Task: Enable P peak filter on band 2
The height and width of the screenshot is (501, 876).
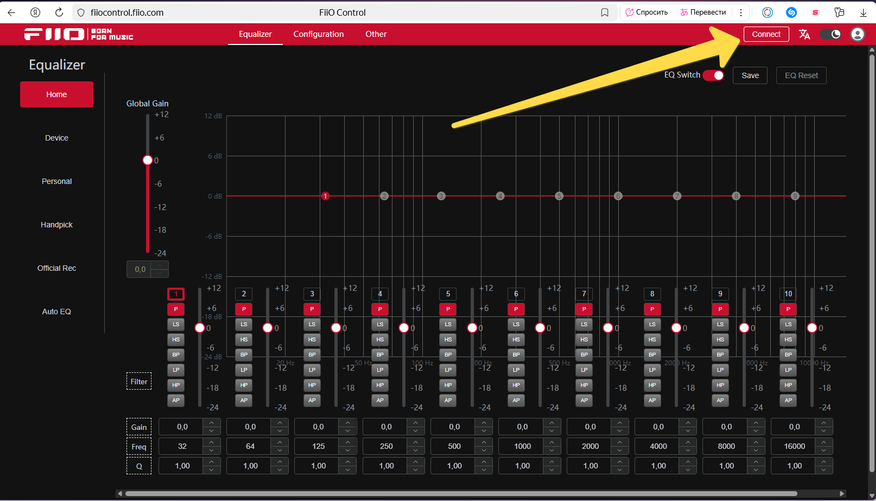Action: 244,309
